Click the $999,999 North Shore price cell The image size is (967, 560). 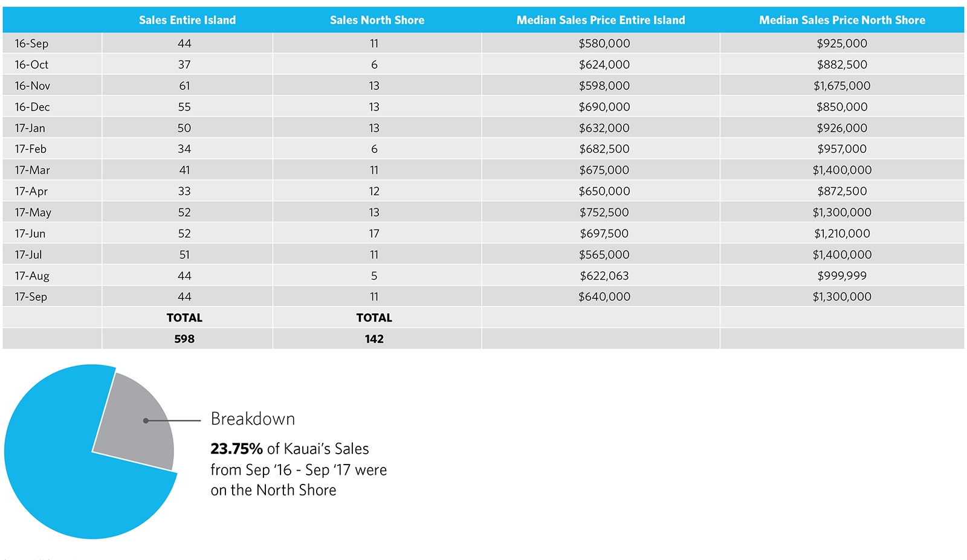(x=842, y=276)
